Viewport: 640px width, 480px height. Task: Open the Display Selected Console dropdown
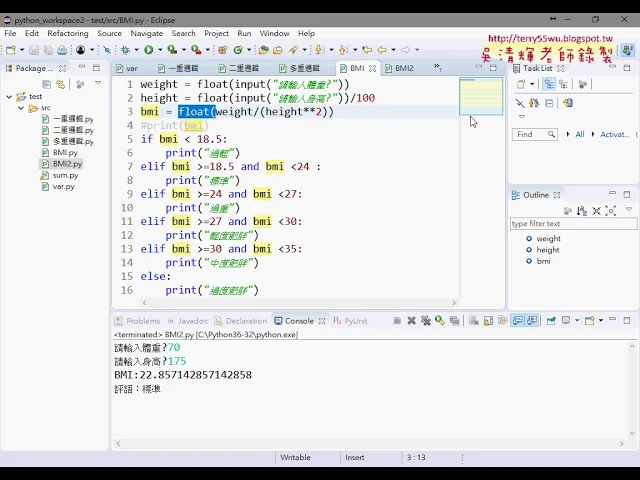coord(577,320)
